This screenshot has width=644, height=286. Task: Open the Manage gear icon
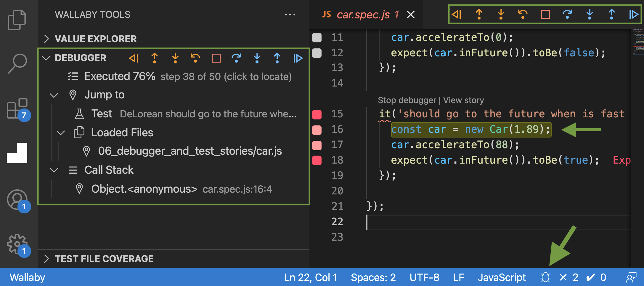(17, 244)
